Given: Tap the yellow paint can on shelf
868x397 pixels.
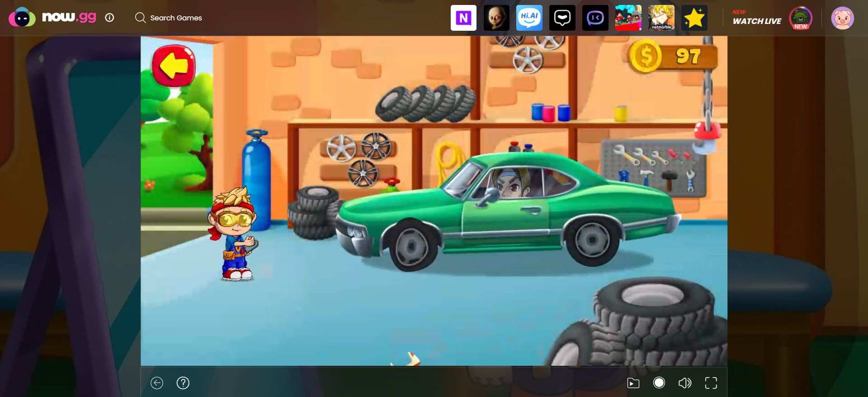Looking at the screenshot, I should [x=620, y=113].
